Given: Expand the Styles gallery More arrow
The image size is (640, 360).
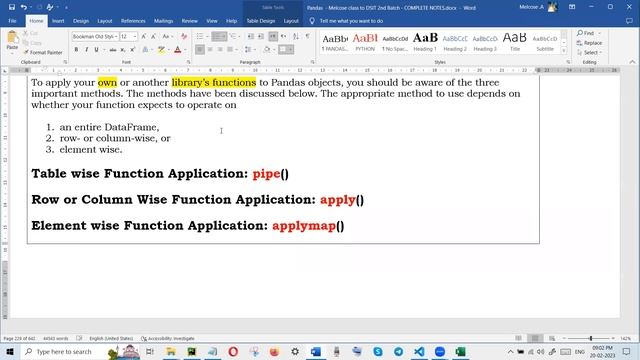Looking at the screenshot, I should 564,51.
